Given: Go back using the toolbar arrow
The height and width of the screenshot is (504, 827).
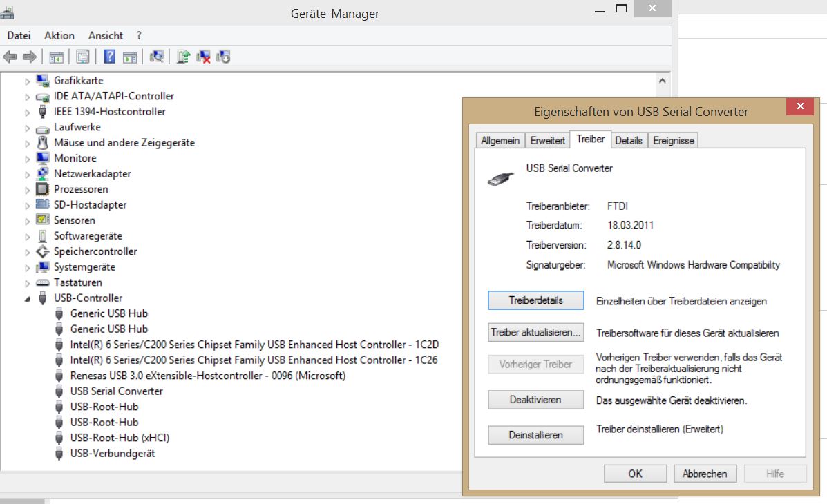Looking at the screenshot, I should pos(10,57).
